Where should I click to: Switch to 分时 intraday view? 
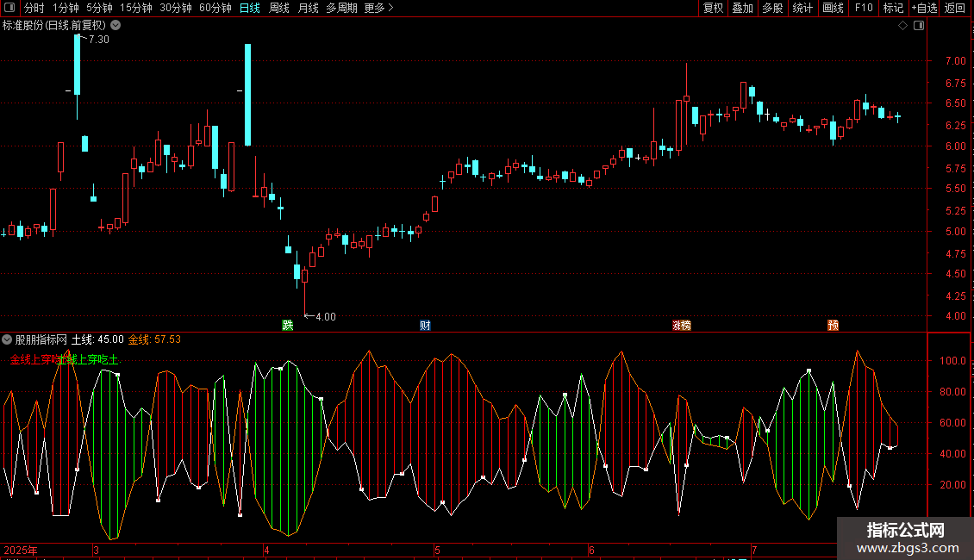click(34, 8)
